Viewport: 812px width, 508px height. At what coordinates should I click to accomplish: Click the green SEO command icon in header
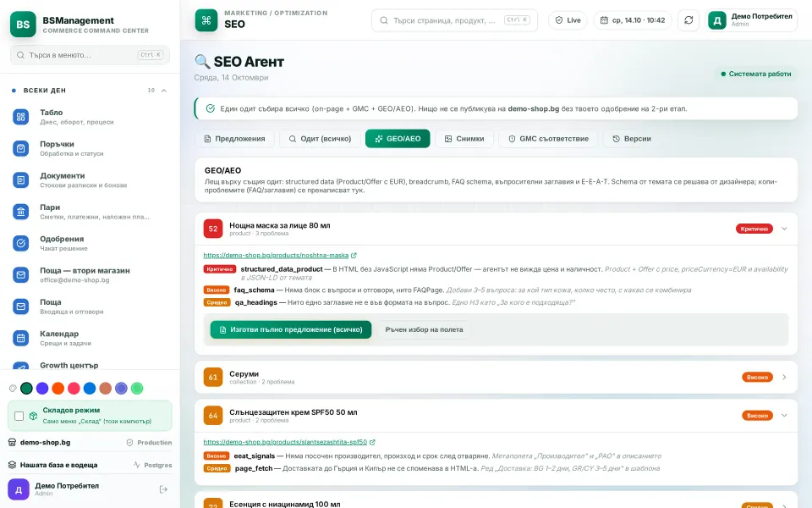coord(206,20)
